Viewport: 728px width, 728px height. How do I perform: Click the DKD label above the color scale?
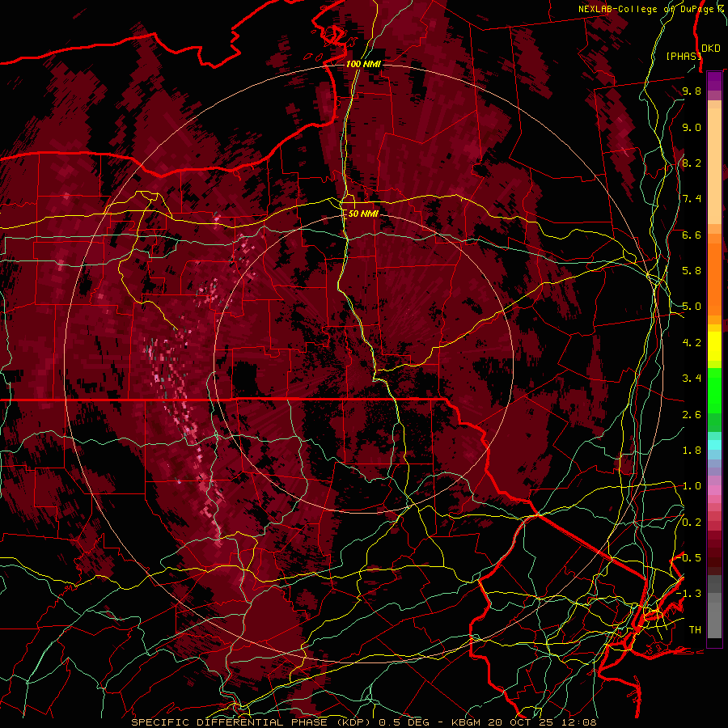point(710,49)
